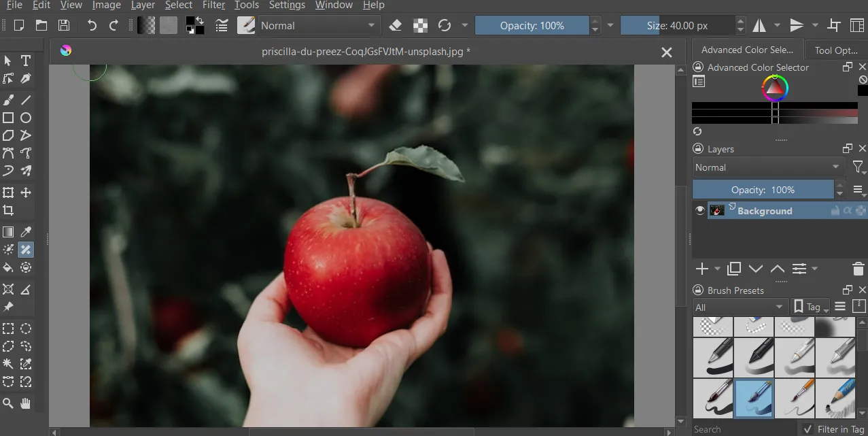Pick the Move tool
The image size is (868, 436).
coord(26,192)
